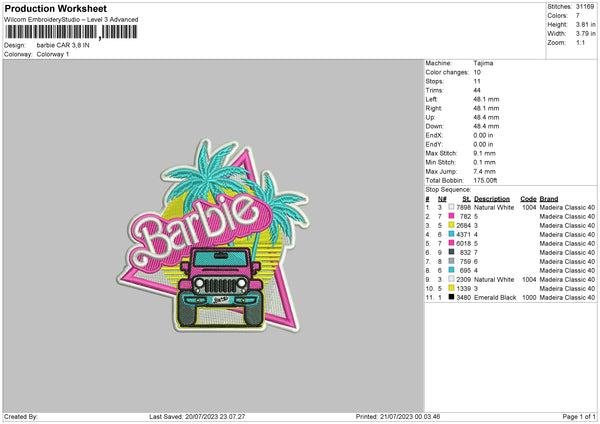Click the Colors count value 7
This screenshot has width=600, height=424.
point(578,16)
